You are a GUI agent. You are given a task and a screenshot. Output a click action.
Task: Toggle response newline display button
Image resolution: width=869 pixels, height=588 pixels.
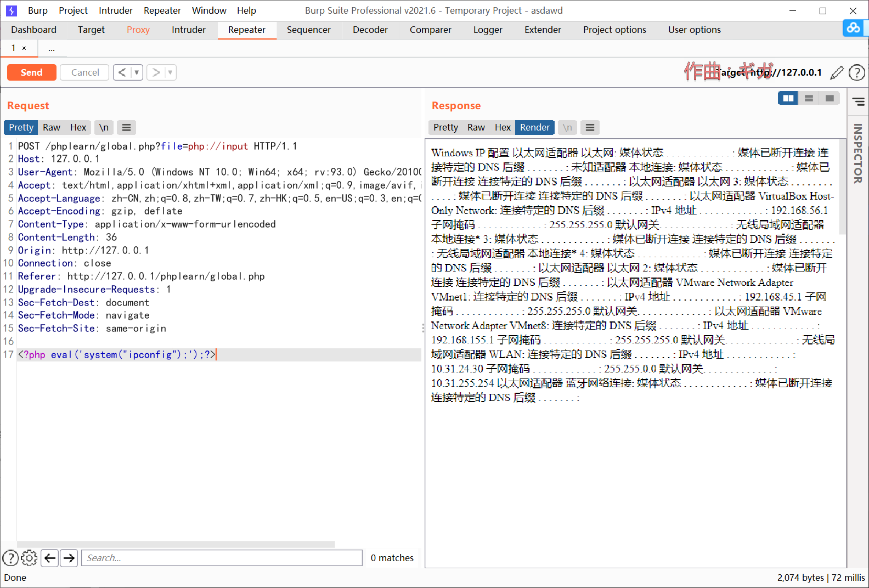point(567,127)
